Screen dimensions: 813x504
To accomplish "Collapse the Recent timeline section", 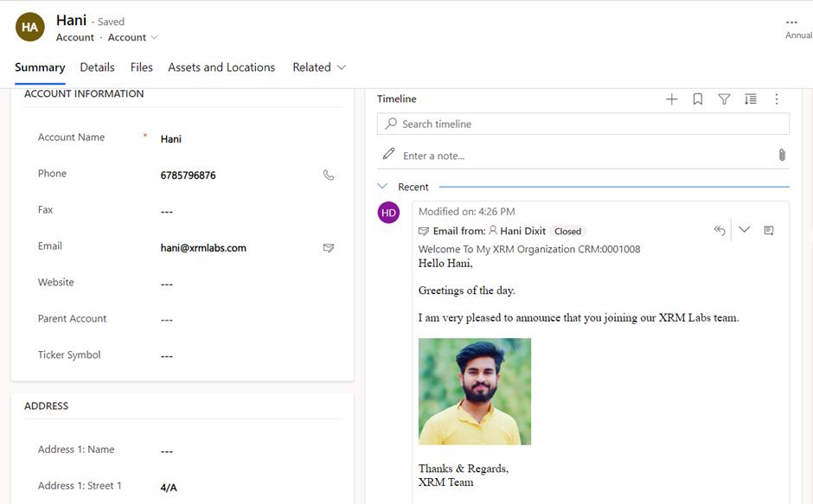I will (383, 187).
